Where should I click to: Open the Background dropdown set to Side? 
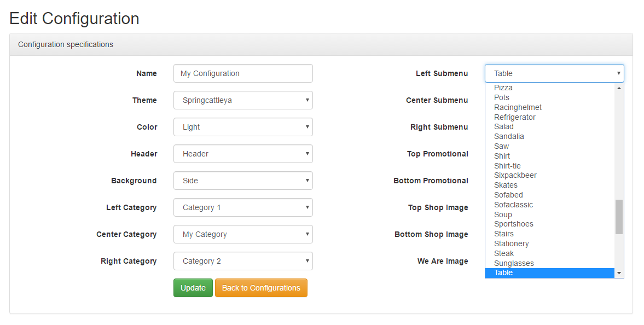click(x=243, y=181)
